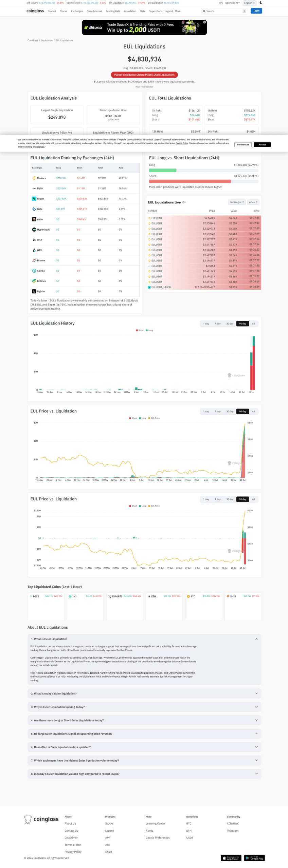The height and width of the screenshot is (868, 288).
Task: Toggle dark mode moon icon
Action: [x=261, y=3]
